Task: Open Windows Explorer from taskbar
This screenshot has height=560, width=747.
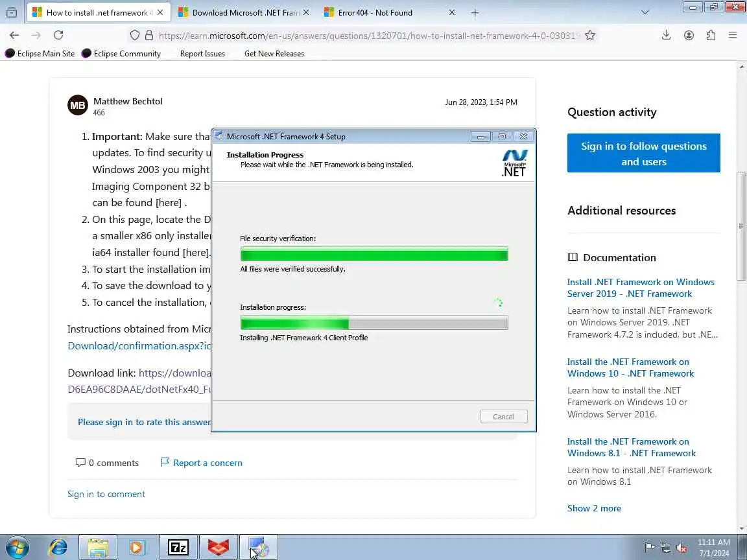Action: coord(98,548)
